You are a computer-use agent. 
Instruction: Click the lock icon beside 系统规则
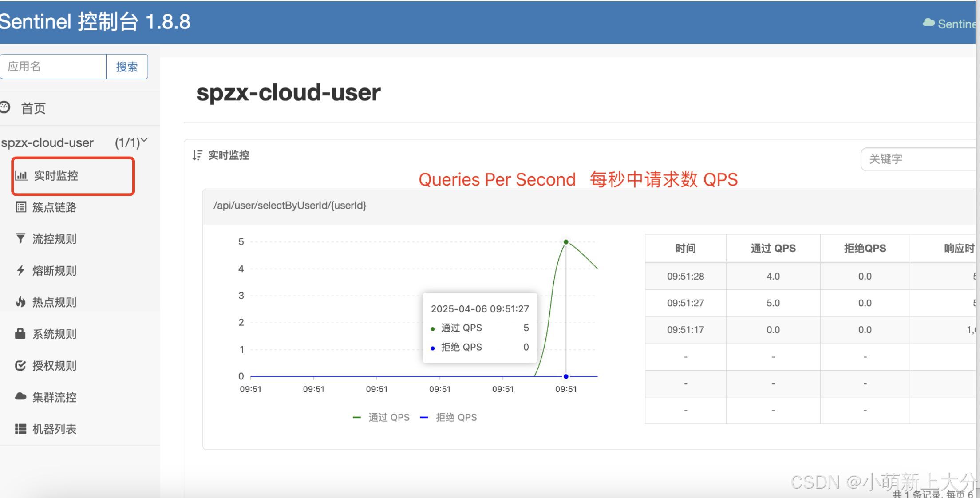point(20,333)
